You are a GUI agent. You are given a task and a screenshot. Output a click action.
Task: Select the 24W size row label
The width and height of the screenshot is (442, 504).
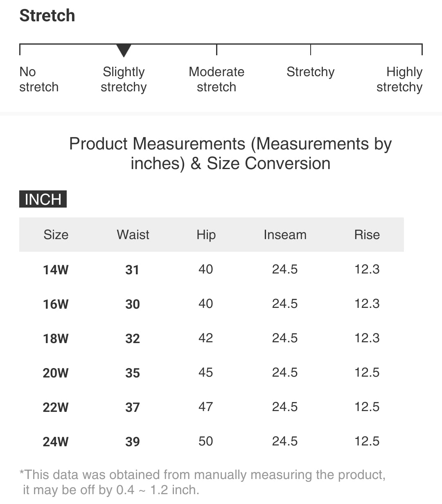(x=56, y=442)
